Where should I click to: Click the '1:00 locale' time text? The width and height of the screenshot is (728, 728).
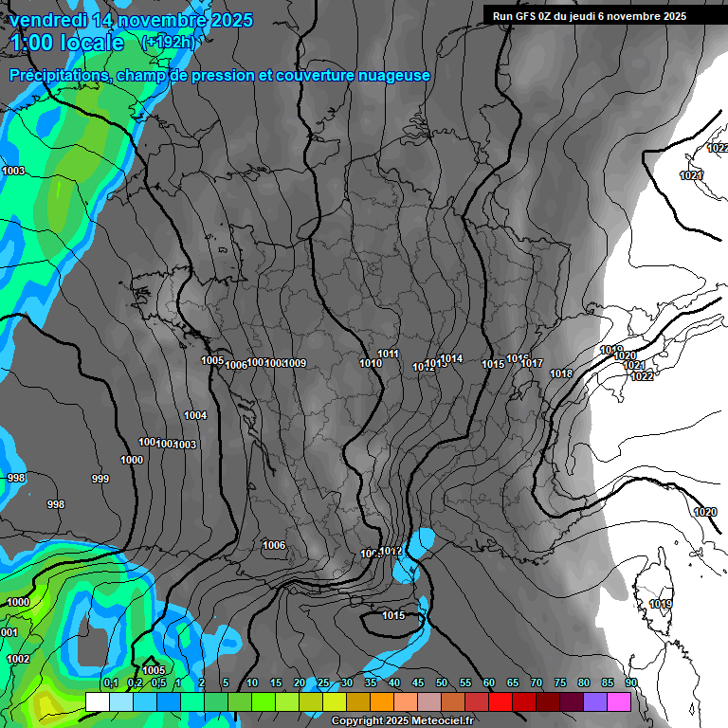(68, 43)
